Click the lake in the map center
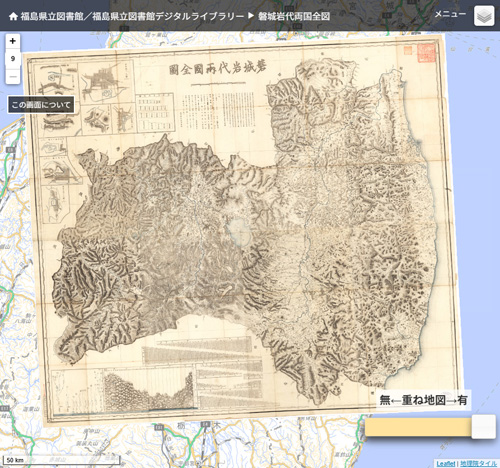The image size is (500, 468). pyautogui.click(x=239, y=232)
